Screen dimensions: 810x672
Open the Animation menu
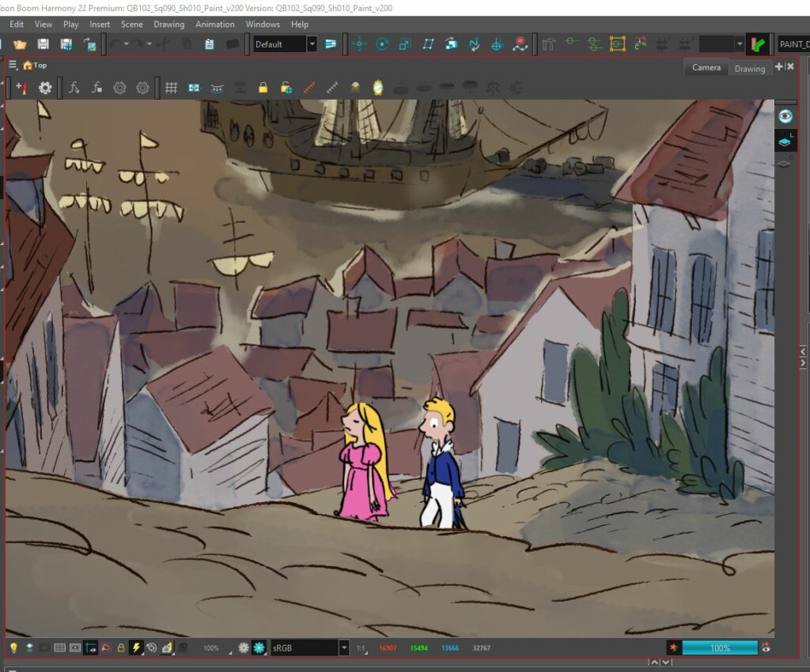[215, 25]
